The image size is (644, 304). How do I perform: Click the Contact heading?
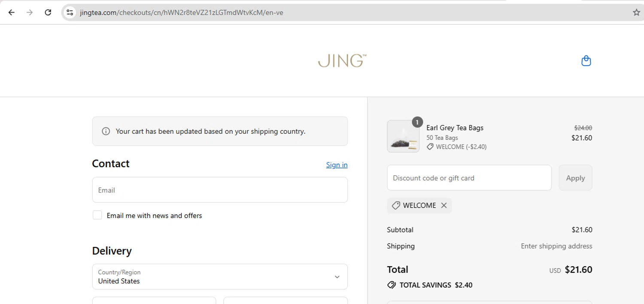[111, 164]
